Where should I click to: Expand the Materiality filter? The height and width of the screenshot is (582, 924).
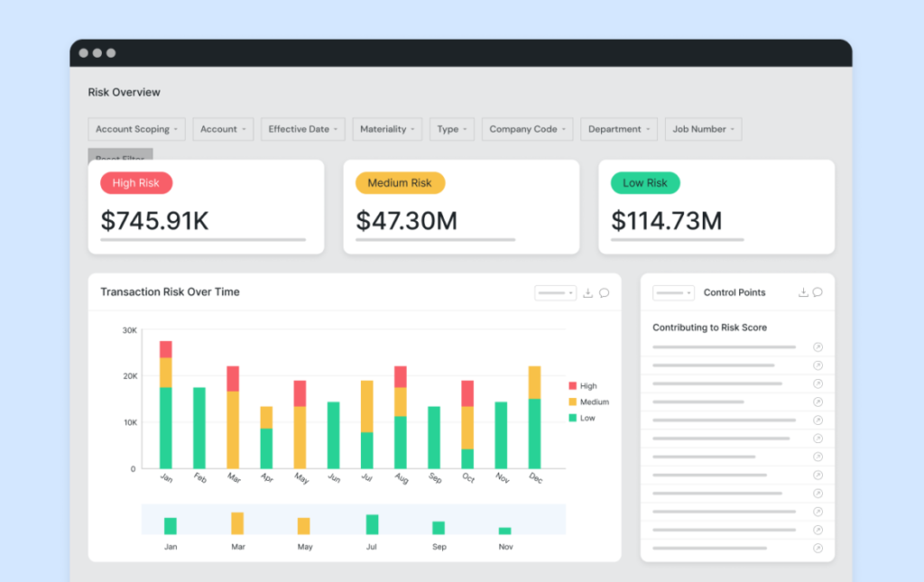pos(387,129)
